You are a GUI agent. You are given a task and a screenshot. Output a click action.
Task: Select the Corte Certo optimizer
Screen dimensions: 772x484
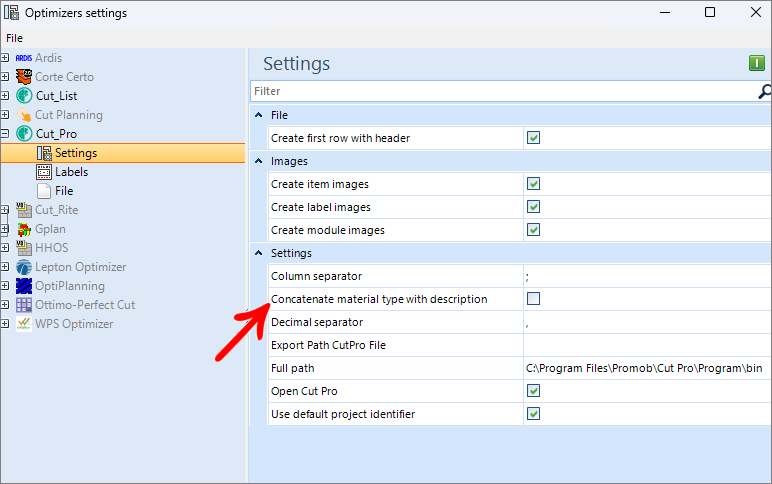tap(64, 77)
